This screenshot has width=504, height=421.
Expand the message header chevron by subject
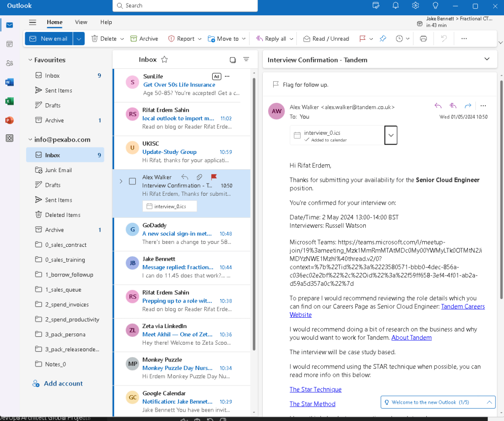[x=487, y=59]
